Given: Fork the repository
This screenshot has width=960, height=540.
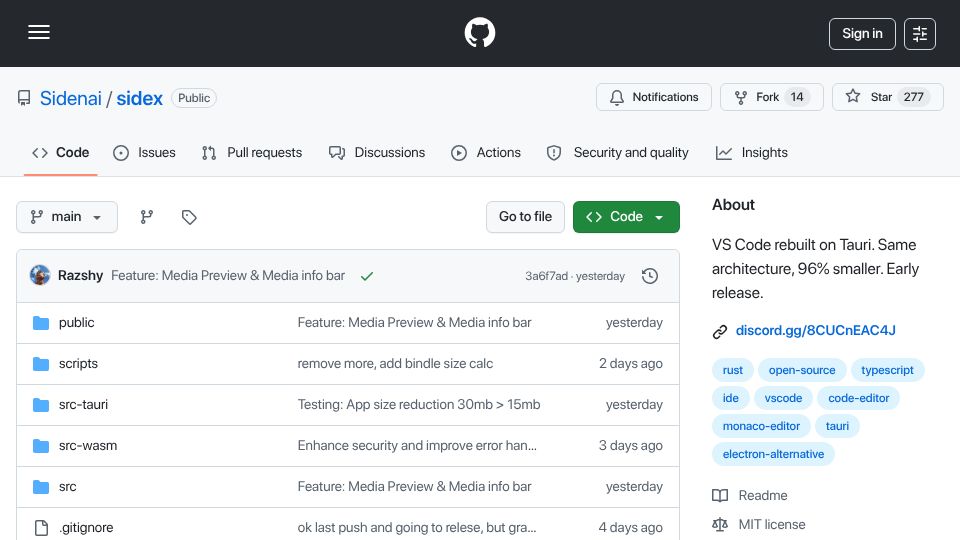Looking at the screenshot, I should click(x=771, y=97).
